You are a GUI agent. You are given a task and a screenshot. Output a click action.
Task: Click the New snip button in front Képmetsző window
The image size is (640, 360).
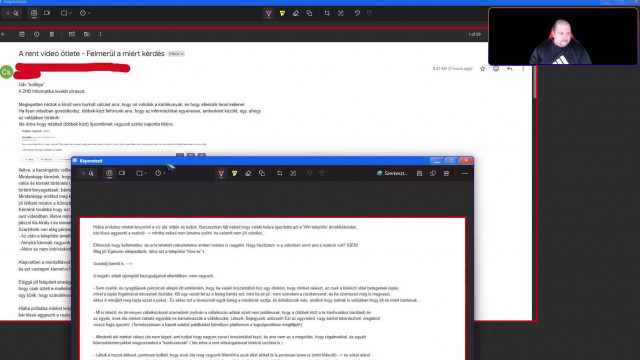(87, 173)
